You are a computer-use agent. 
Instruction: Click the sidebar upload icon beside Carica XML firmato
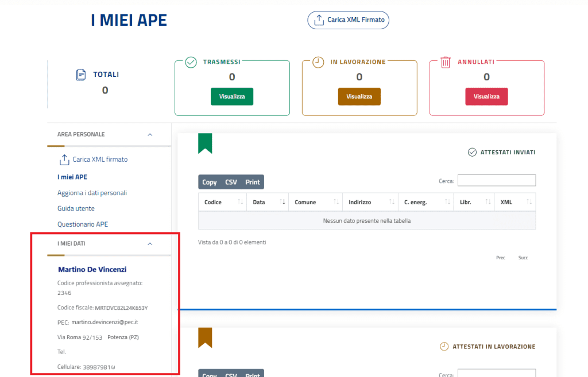tap(64, 160)
